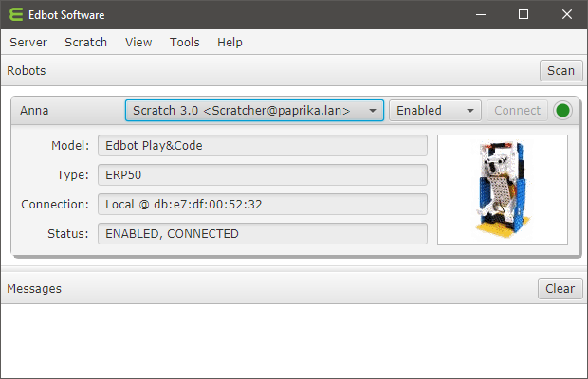Click the Edbot Software logo icon
Screen dimensions: 588x379
16,14
